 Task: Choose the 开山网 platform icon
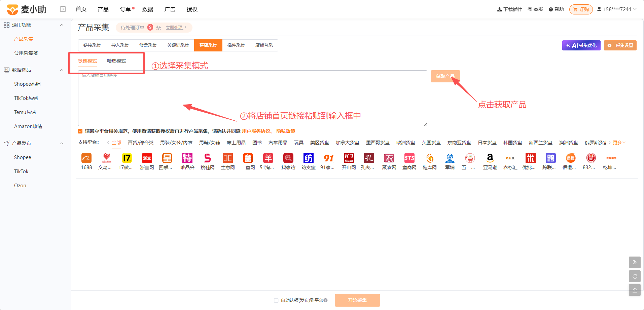click(x=349, y=158)
